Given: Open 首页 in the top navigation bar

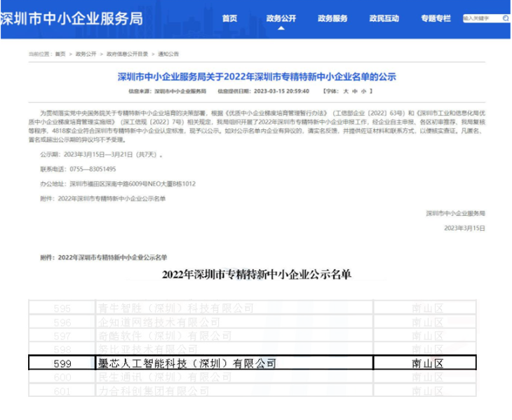Looking at the screenshot, I should 229,18.
